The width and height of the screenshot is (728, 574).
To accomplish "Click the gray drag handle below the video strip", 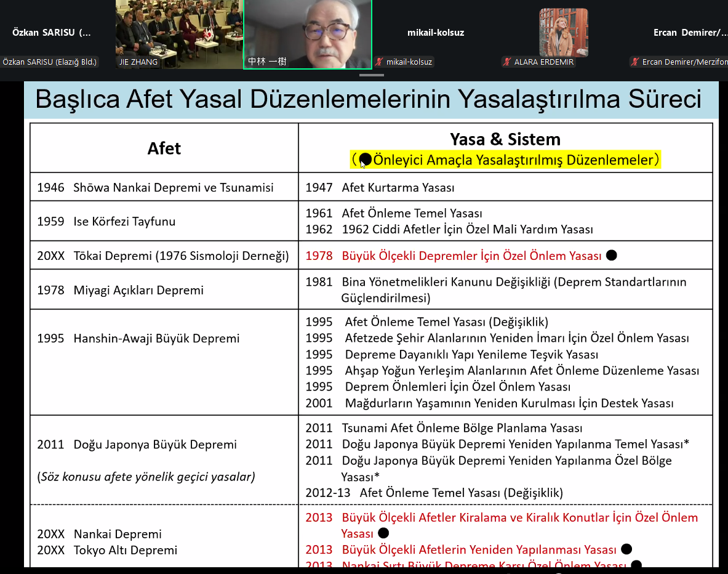I will (x=371, y=75).
